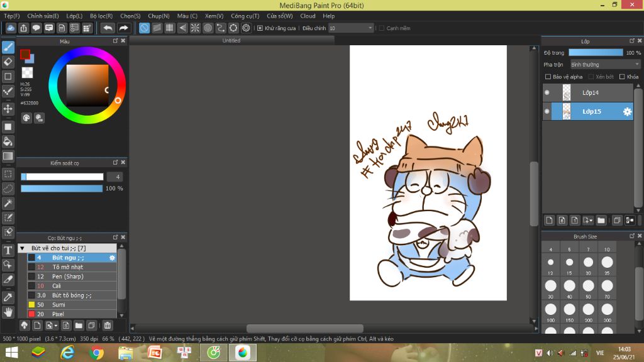
Task: Add a new folder in the Layer panel
Action: click(601, 221)
